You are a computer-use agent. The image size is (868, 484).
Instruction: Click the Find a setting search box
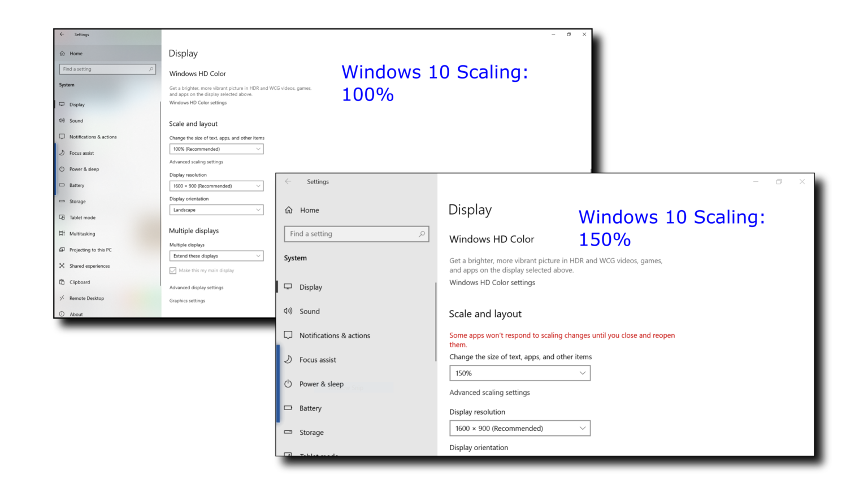pyautogui.click(x=356, y=233)
